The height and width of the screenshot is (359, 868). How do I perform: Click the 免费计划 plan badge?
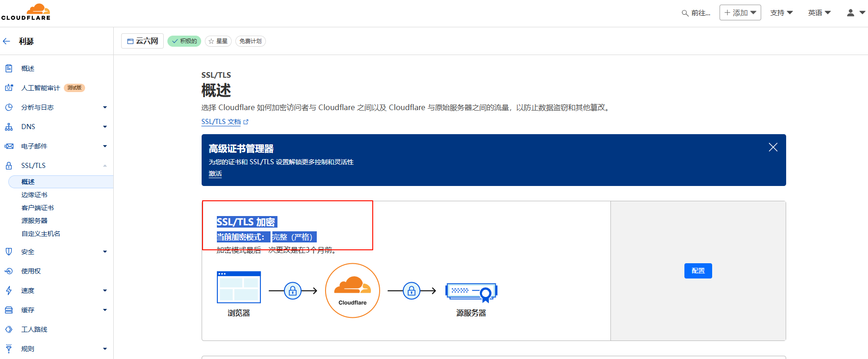click(x=251, y=41)
